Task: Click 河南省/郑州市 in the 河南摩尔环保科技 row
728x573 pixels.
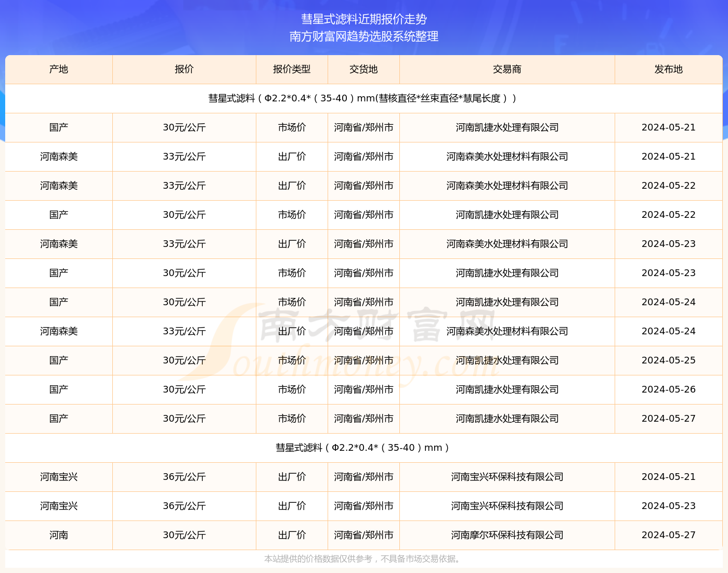Action: coord(363,535)
